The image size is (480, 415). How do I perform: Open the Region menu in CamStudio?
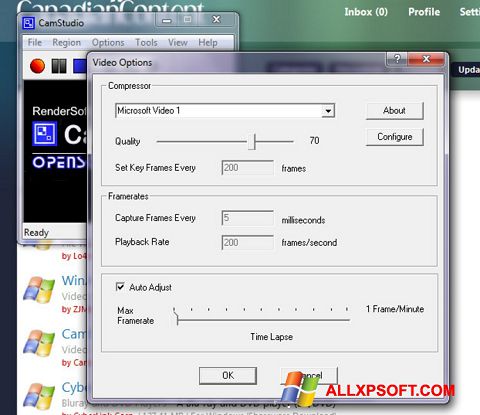(67, 43)
